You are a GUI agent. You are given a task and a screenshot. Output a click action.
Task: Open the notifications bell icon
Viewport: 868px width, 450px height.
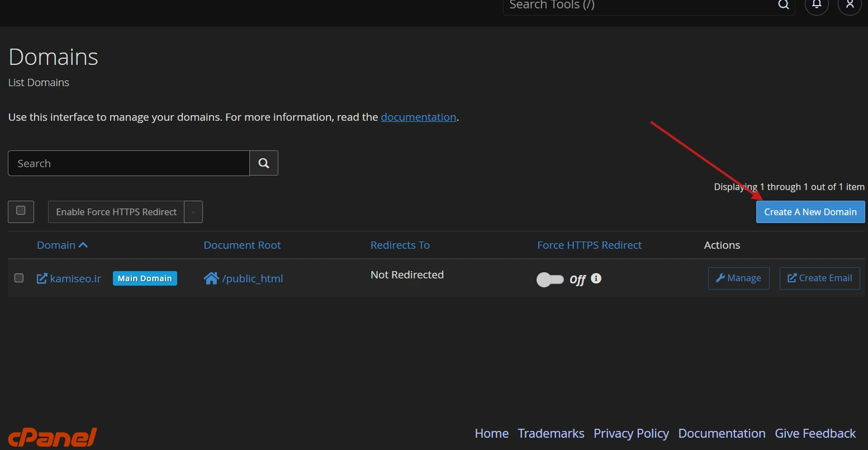817,5
